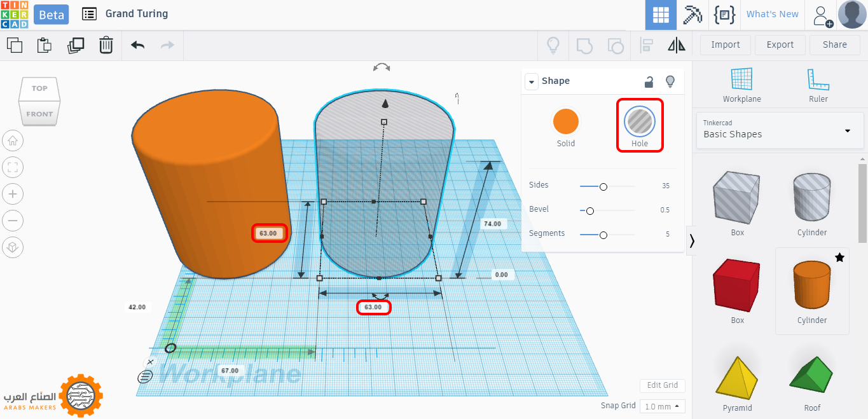
Task: Click the Fit all in view icon
Action: (13, 167)
